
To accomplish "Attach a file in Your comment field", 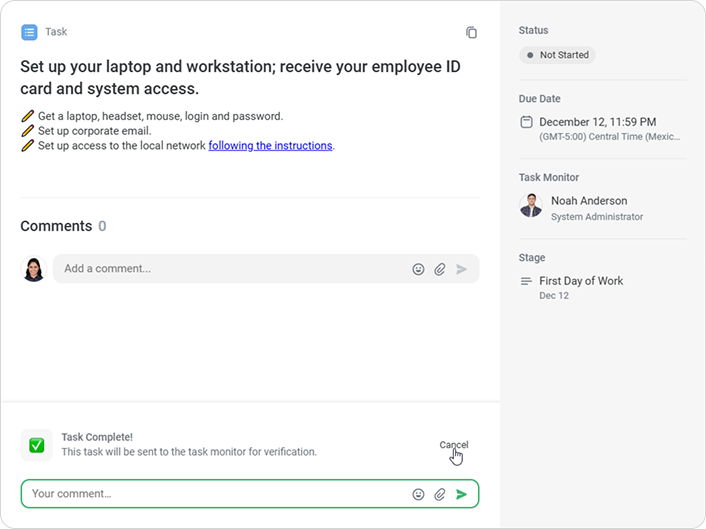I will coord(440,494).
